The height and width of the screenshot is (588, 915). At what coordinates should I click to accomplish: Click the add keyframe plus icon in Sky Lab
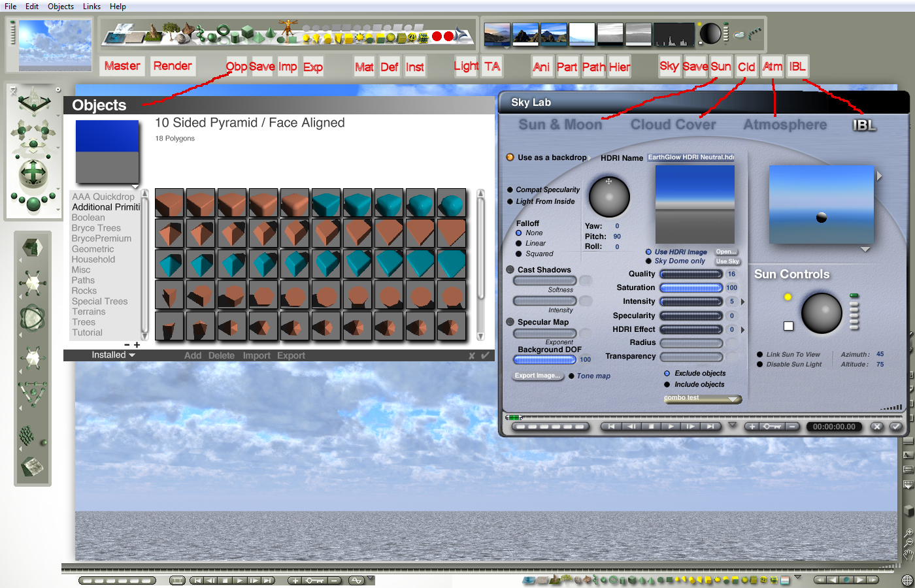(752, 427)
